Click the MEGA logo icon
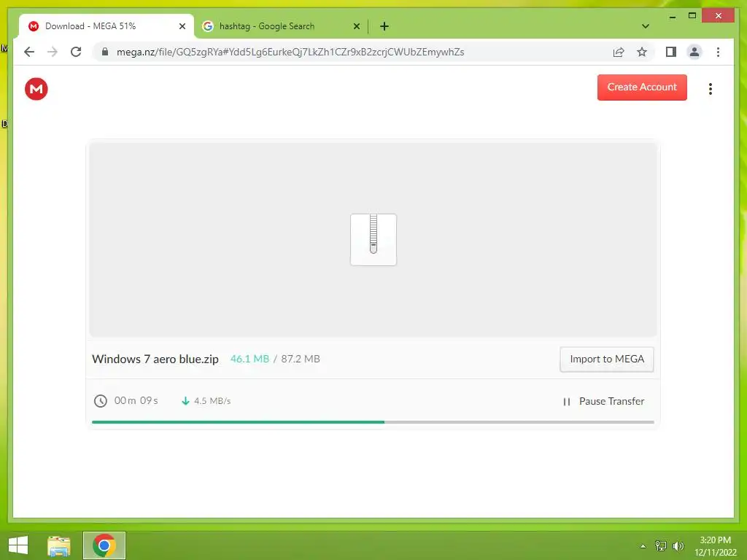The height and width of the screenshot is (560, 747). point(36,89)
